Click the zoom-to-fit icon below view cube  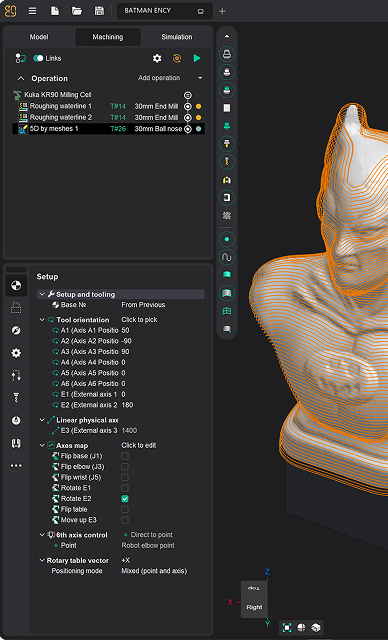click(287, 627)
